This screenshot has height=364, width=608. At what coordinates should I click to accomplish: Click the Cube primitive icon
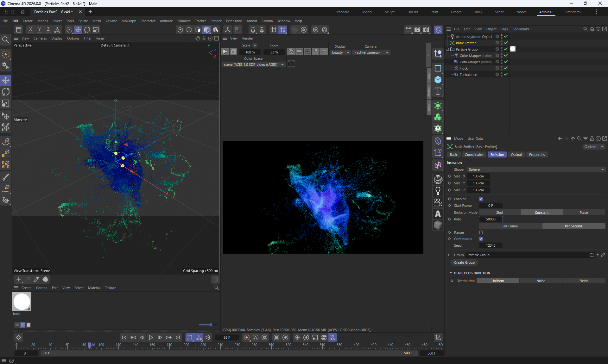pos(438,80)
